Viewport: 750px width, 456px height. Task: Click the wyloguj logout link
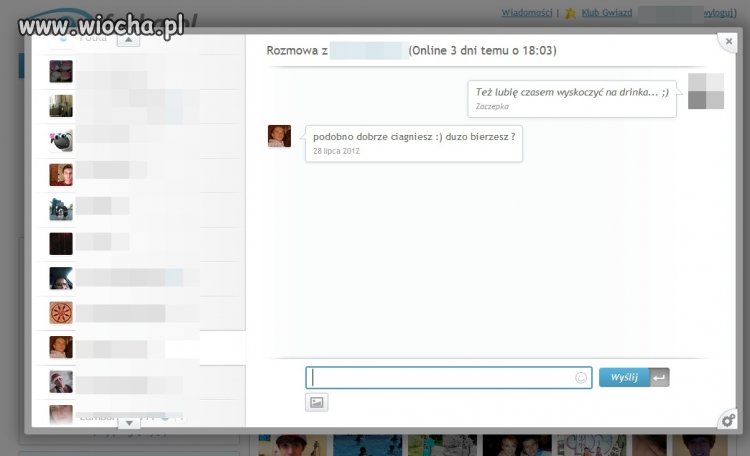720,12
